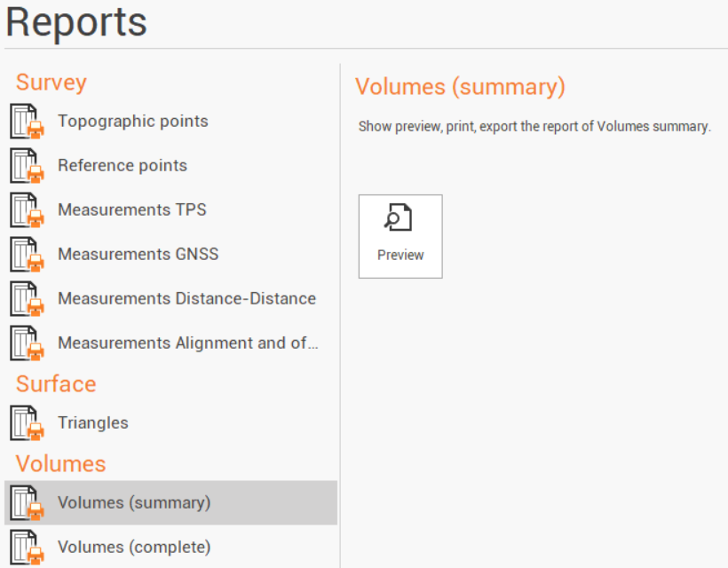Select the Measurements TPS report

pyautogui.click(x=131, y=210)
